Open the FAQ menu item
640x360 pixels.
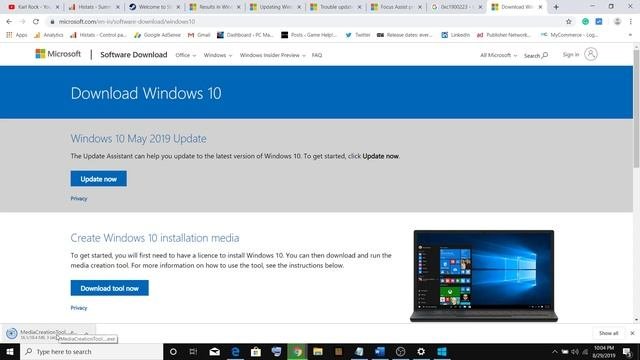pyautogui.click(x=317, y=55)
